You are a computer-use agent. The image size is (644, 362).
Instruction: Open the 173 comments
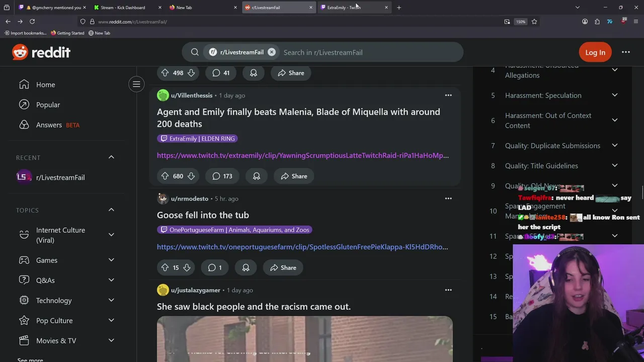click(x=222, y=176)
